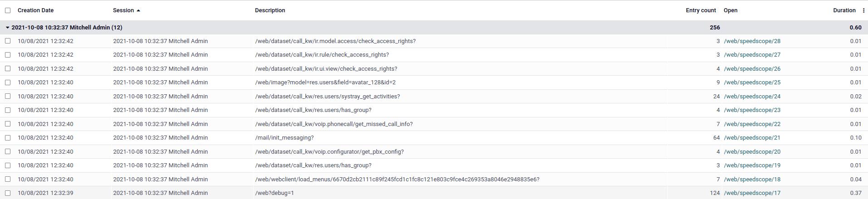This screenshot has height=199, width=868.
Task: Toggle the select-all checkbox in header
Action: coord(8,10)
